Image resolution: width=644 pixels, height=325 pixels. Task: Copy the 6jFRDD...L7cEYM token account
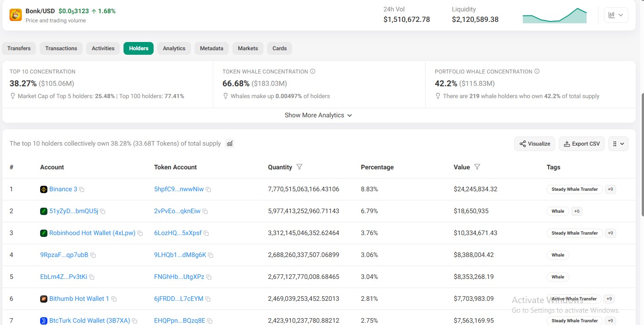(x=208, y=299)
